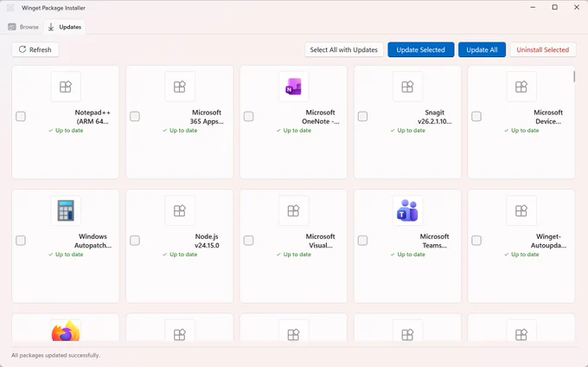Image resolution: width=588 pixels, height=367 pixels.
Task: Minimize the Winget Package Installer window
Action: tap(533, 7)
